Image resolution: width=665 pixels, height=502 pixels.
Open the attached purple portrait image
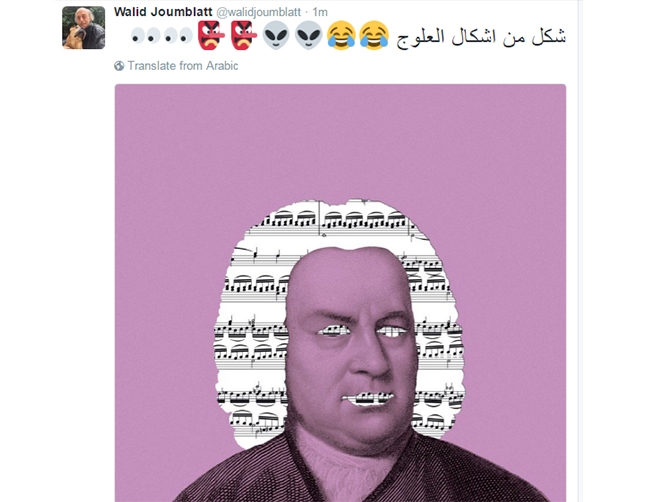click(x=340, y=293)
